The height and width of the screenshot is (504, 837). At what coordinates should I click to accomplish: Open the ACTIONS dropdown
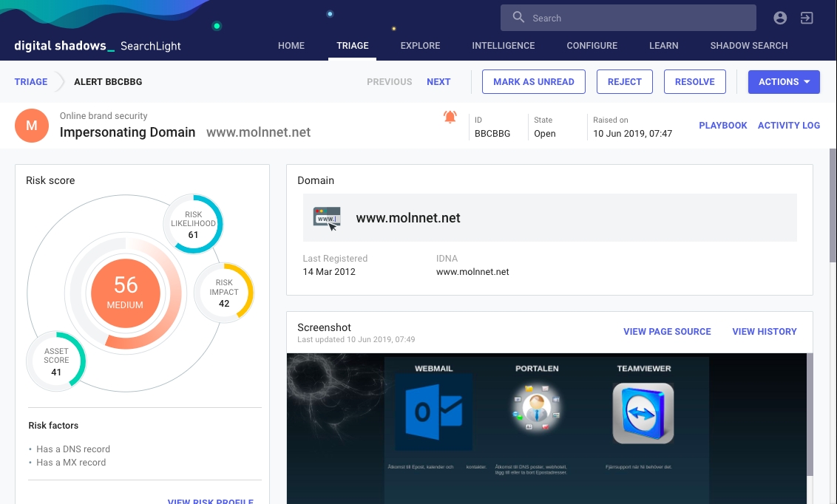(x=784, y=81)
